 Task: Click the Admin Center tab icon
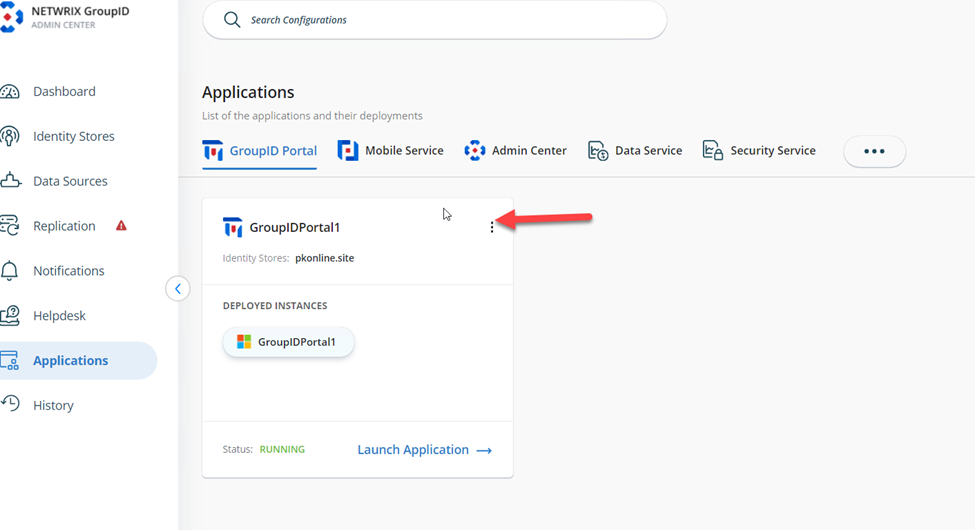[474, 151]
